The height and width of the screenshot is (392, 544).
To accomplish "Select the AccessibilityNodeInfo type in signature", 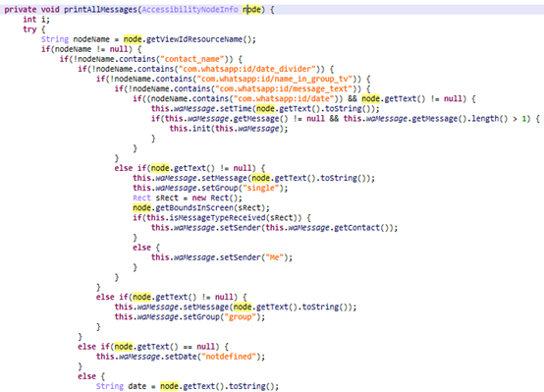I will tap(190, 10).
